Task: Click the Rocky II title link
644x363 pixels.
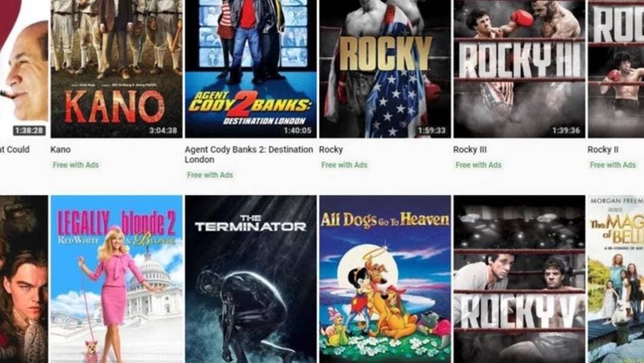Action: click(x=603, y=150)
